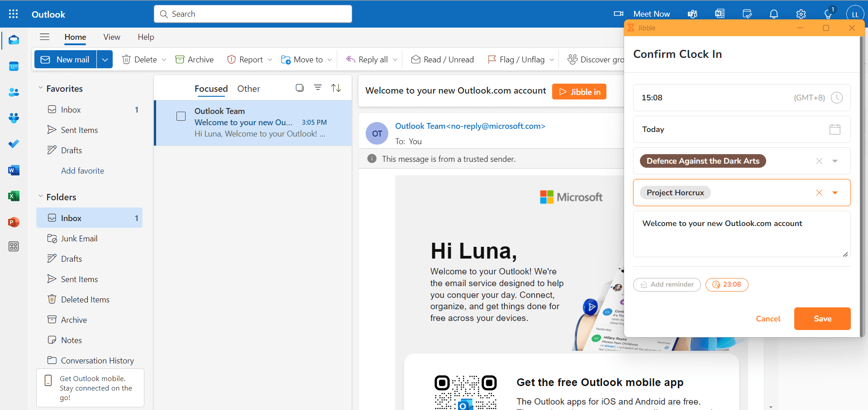Click the Jibble notes text area
The image size is (868, 410).
(x=742, y=234)
